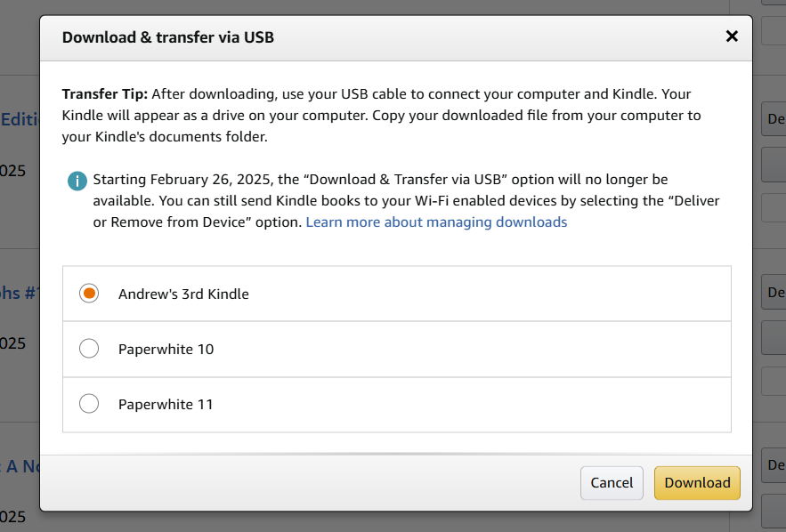Click cropped "De" button beside "A No" title
The height and width of the screenshot is (532, 786).
click(774, 465)
